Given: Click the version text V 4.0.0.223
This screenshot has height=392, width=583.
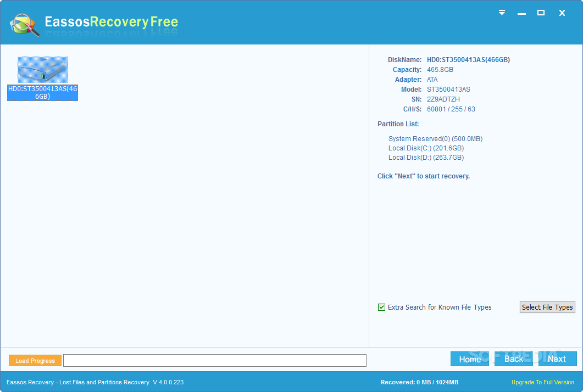Looking at the screenshot, I should 168,382.
